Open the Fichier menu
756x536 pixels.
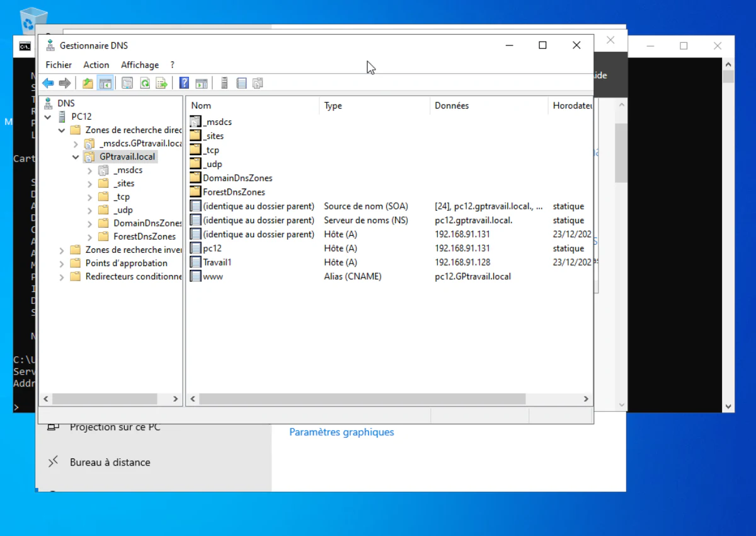(59, 65)
